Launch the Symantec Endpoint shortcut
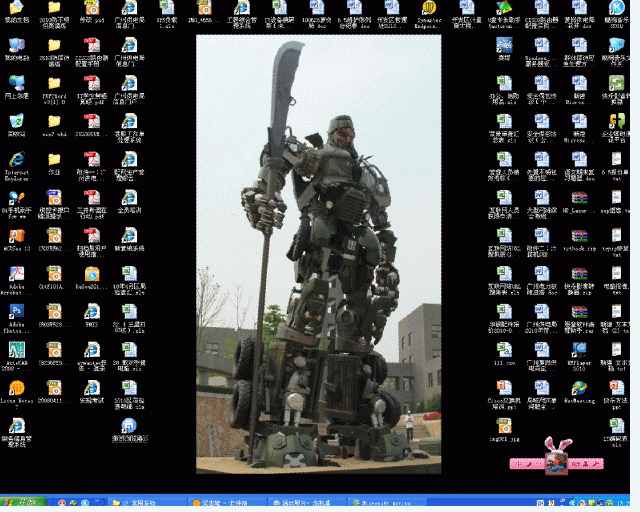The height and width of the screenshot is (512, 640). point(428,14)
